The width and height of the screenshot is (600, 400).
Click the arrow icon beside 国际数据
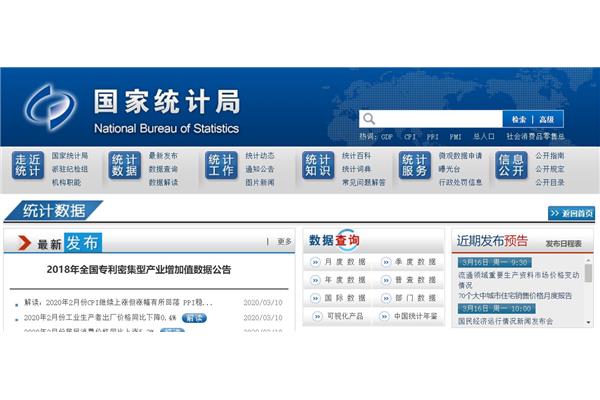point(315,298)
